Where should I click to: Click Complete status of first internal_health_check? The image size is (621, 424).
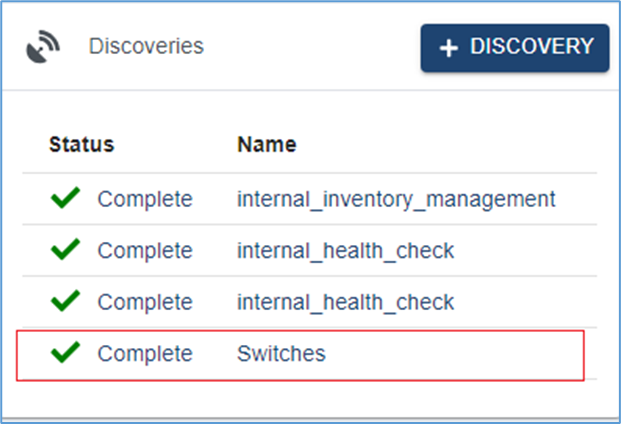(x=144, y=250)
